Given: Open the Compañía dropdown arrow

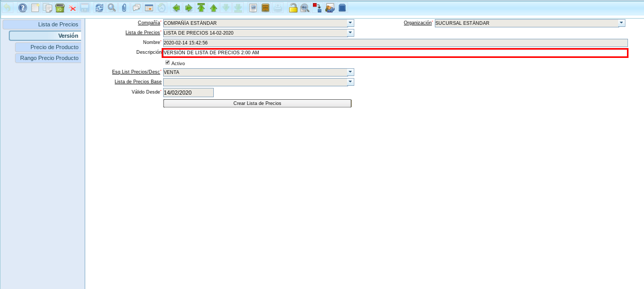Looking at the screenshot, I should [351, 23].
